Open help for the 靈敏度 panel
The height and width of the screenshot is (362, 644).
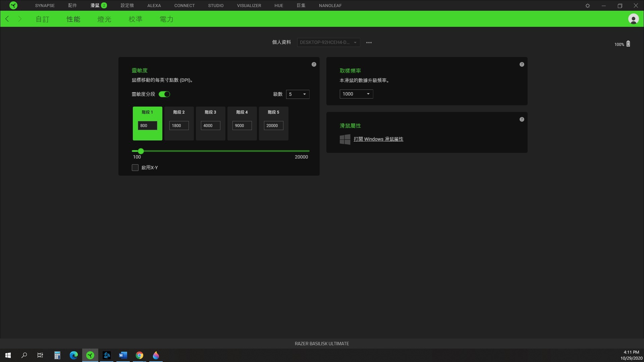[314, 64]
